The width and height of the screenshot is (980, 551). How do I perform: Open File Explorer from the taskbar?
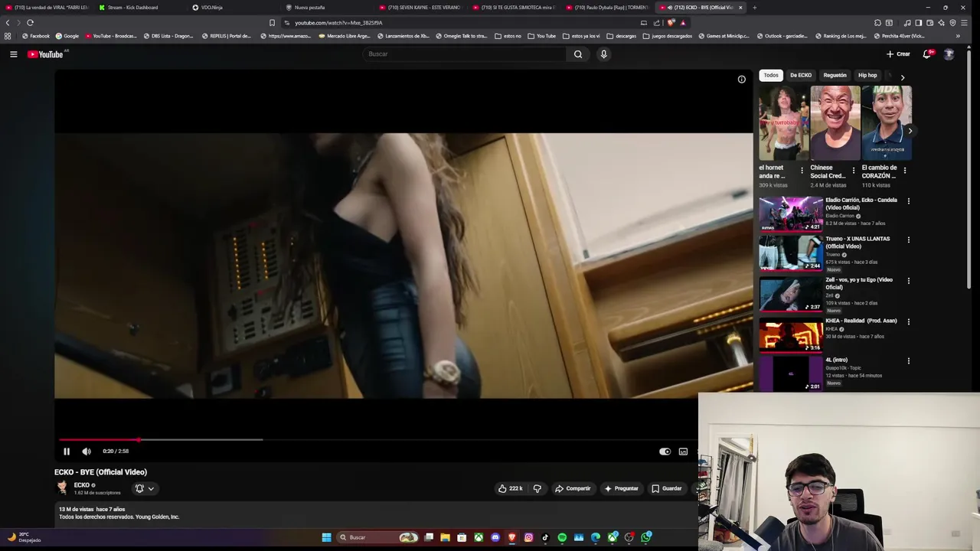point(445,537)
